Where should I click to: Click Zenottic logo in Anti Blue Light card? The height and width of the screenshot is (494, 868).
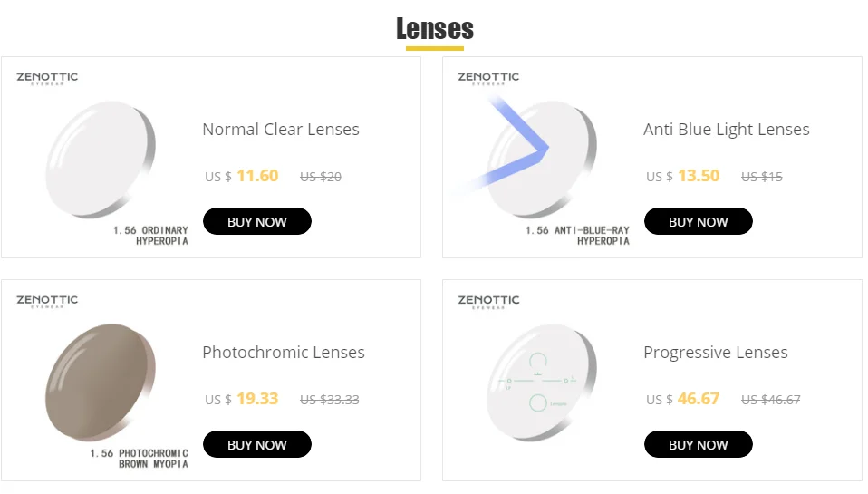[x=488, y=78]
